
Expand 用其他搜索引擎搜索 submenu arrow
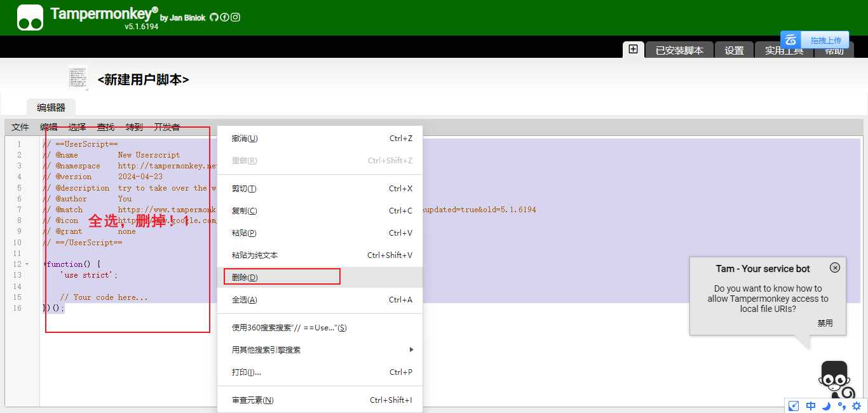pyautogui.click(x=411, y=349)
